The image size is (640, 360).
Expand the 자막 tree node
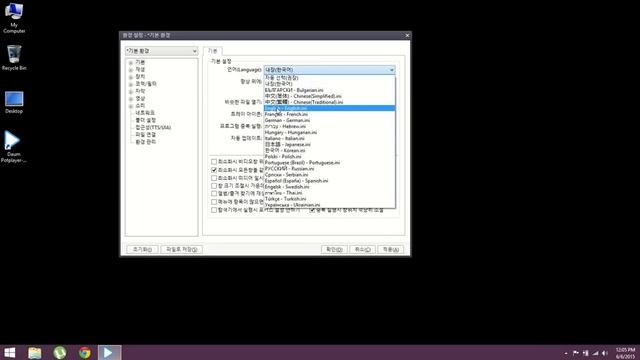(x=131, y=92)
